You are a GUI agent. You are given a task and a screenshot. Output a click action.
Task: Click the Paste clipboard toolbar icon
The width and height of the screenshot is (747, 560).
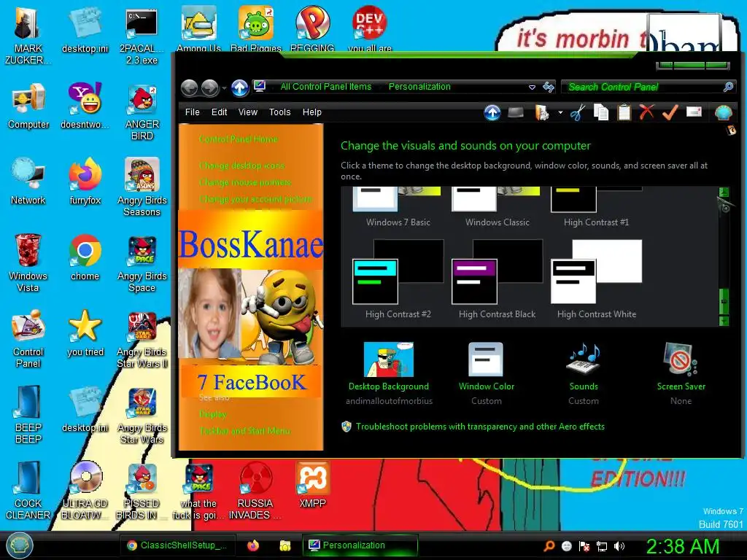624,113
